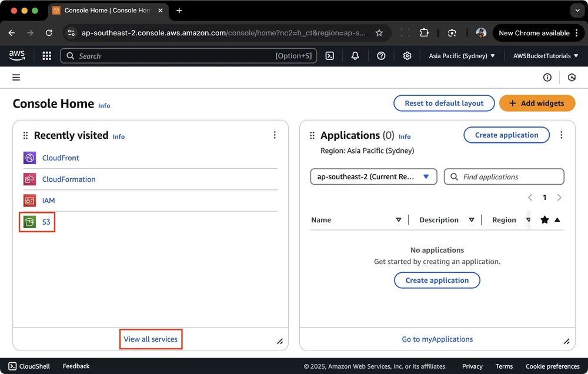The height and width of the screenshot is (374, 588).
Task: Bookmark this page with the star icon
Action: pyautogui.click(x=379, y=33)
